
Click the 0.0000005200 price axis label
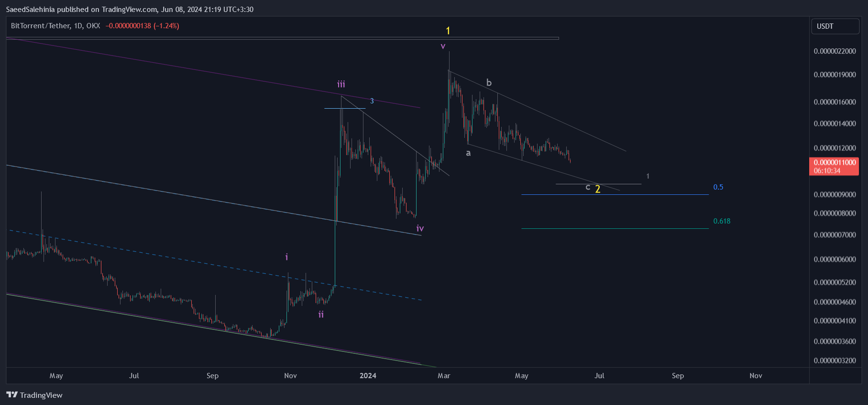(835, 282)
